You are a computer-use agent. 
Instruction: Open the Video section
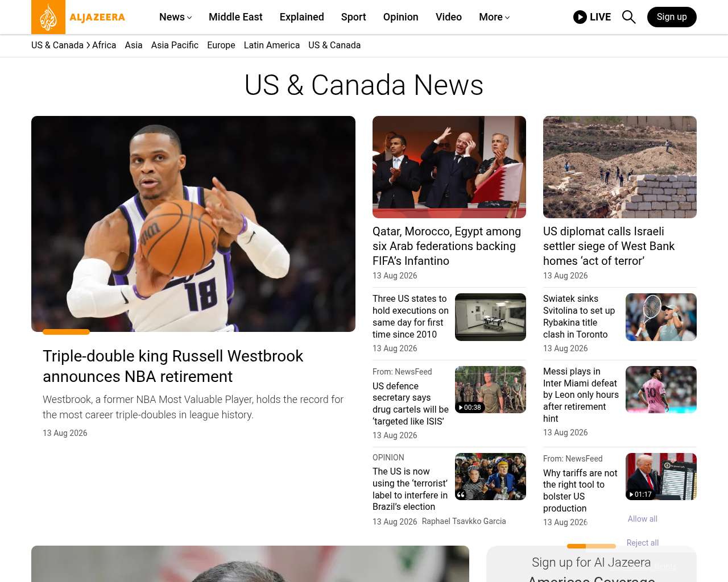tap(449, 17)
